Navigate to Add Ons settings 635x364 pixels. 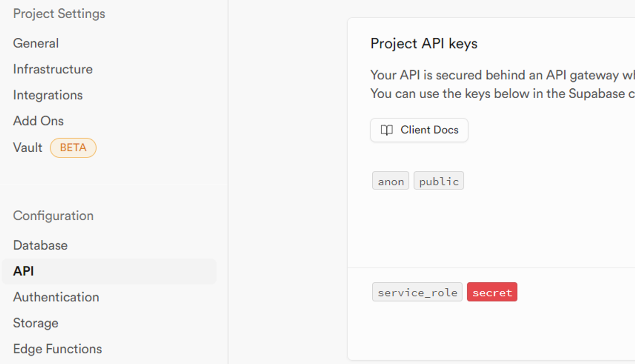pyautogui.click(x=38, y=121)
